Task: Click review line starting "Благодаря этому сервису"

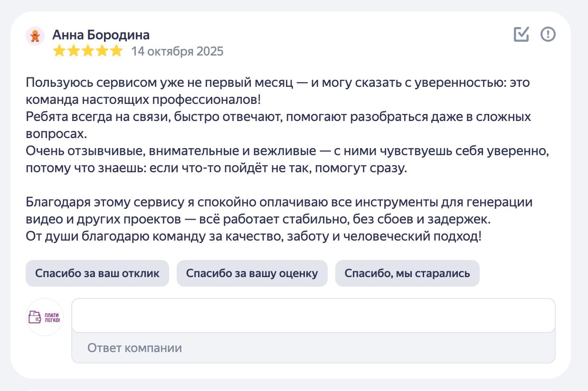Action: (279, 203)
